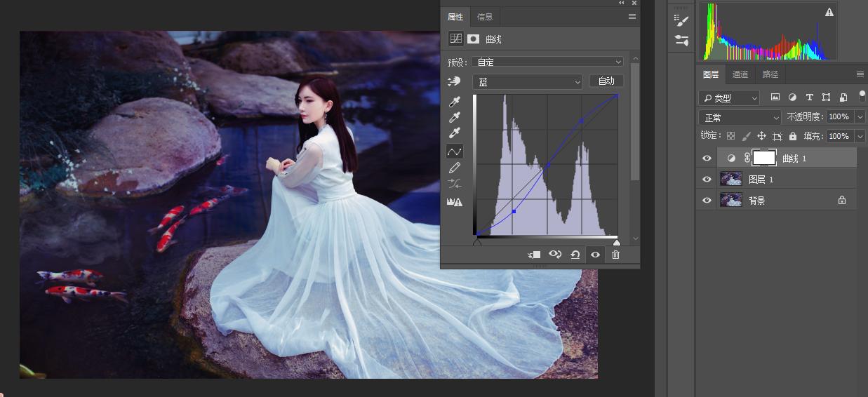Toggle the layer filter on/off switch
868x397 pixels.
[862, 97]
